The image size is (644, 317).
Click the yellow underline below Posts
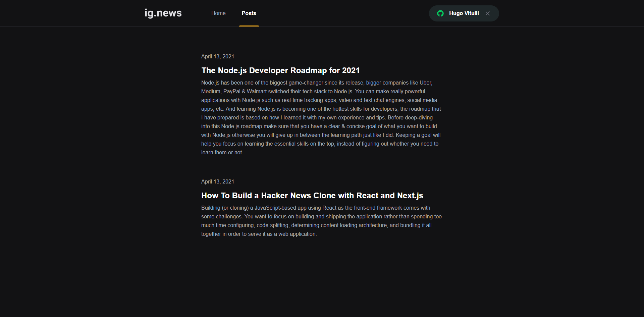(x=249, y=25)
